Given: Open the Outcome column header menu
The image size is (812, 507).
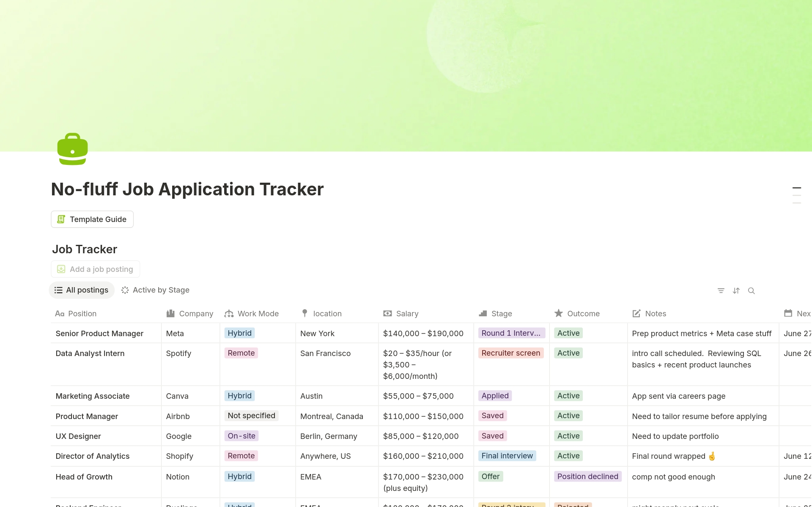Looking at the screenshot, I should point(588,313).
